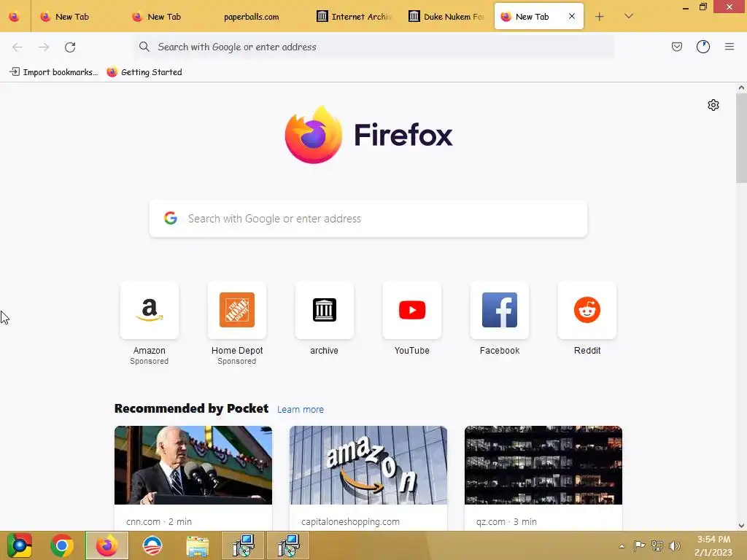Open the cnn.com Pocket story thumbnail

tap(193, 465)
